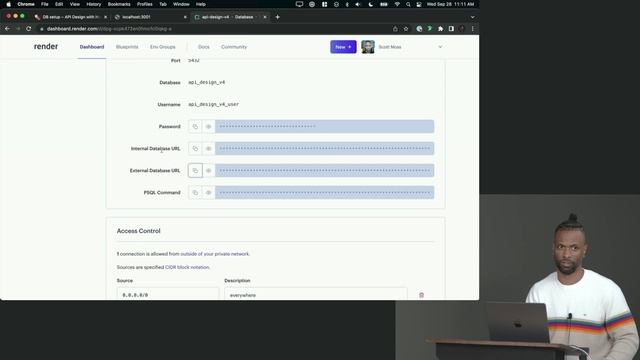Click the New + button
Viewport: 640px width, 360px height.
click(343, 47)
